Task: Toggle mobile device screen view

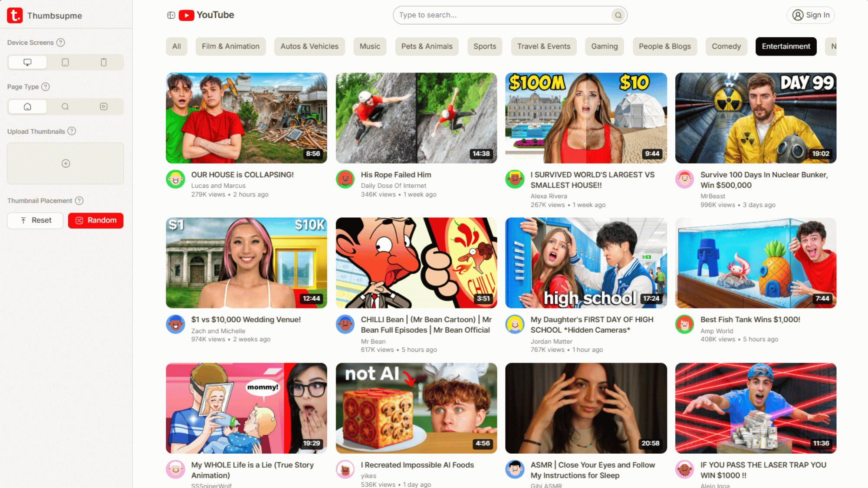Action: [x=103, y=62]
